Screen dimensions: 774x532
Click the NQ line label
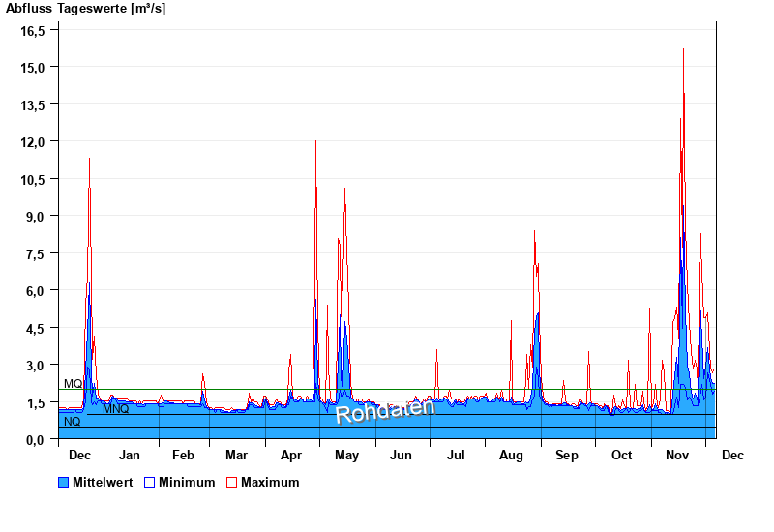(x=72, y=422)
